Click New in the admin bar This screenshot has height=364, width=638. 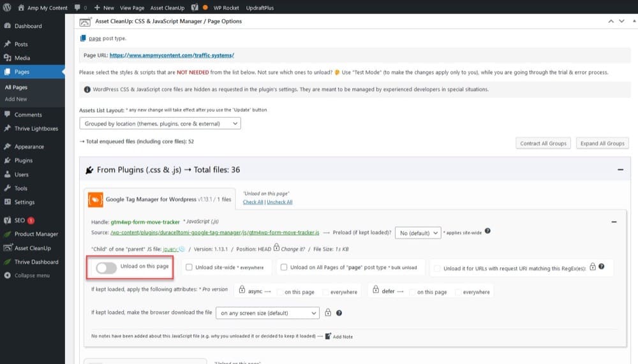104,8
